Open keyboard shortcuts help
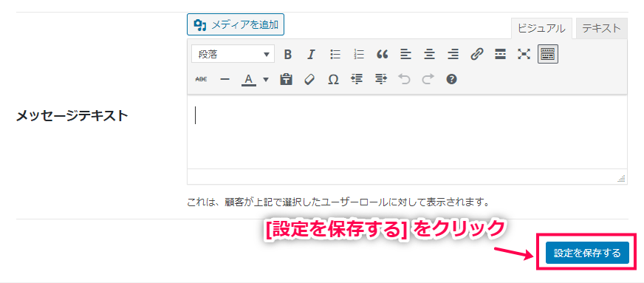The image size is (644, 283). click(452, 79)
